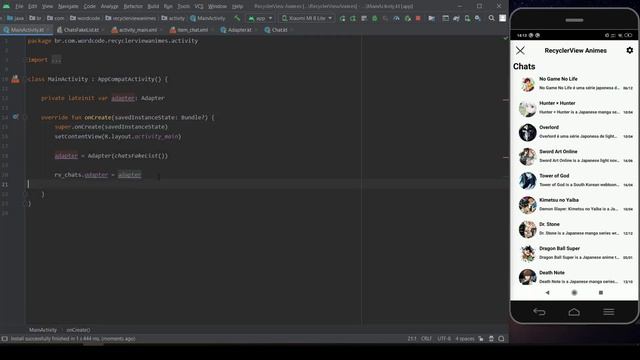
Task: Click the settings gear in the phone app
Action: click(x=629, y=50)
